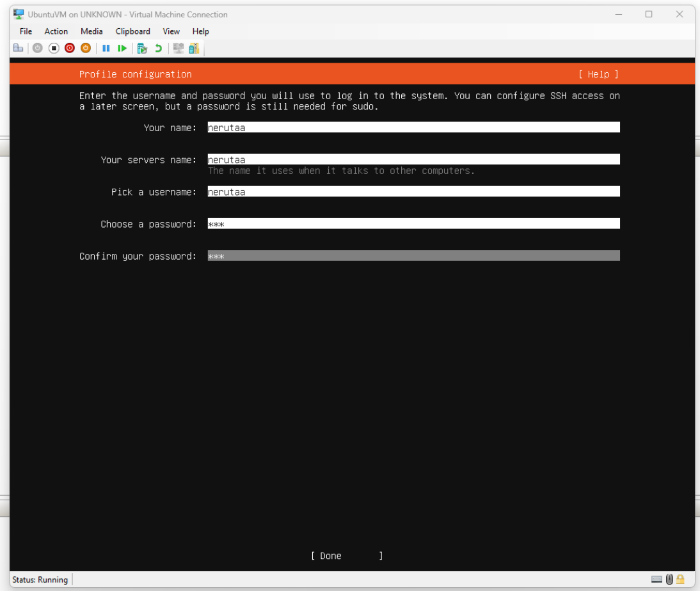Create a checkpoint using the toolbar icon
The height and width of the screenshot is (591, 700).
142,48
